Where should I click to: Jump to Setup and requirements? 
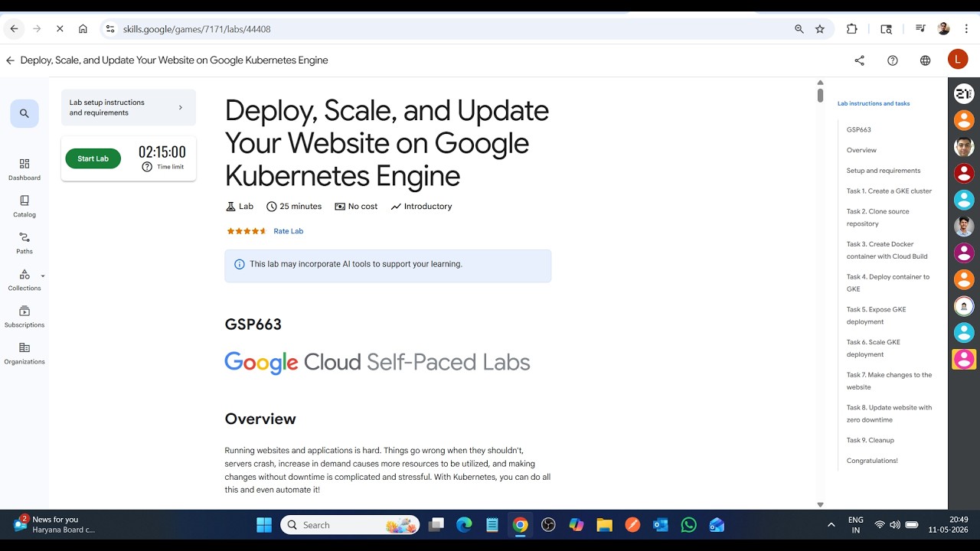[x=884, y=171]
